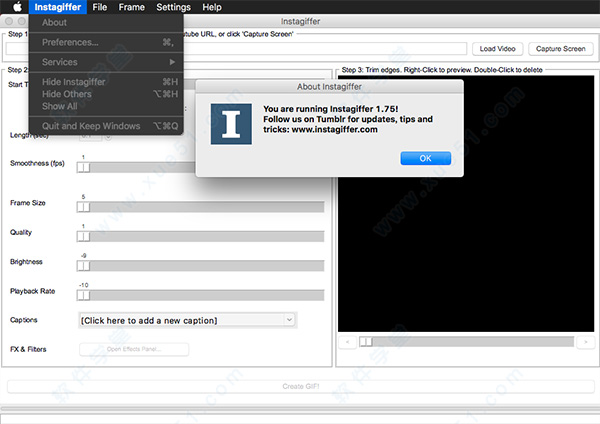The width and height of the screenshot is (600, 424).
Task: Click the Create GIF! button
Action: 300,386
